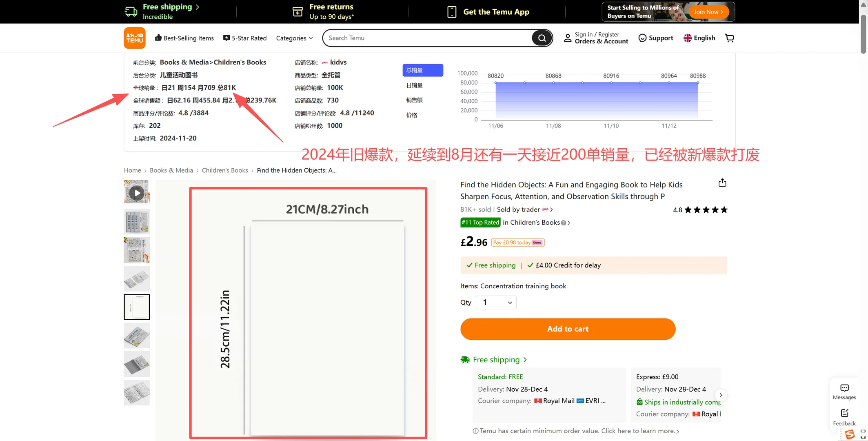868x441 pixels.
Task: Open Sign in / Register link
Action: (x=597, y=34)
